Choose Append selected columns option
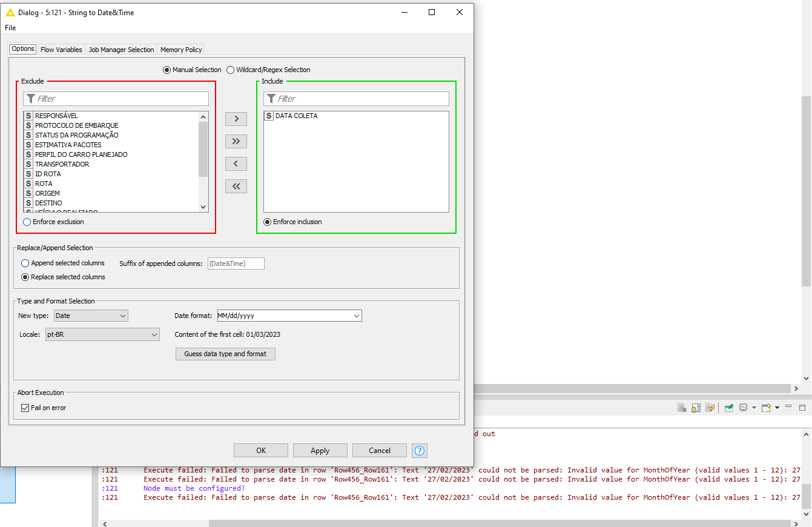This screenshot has width=812, height=527. point(25,263)
